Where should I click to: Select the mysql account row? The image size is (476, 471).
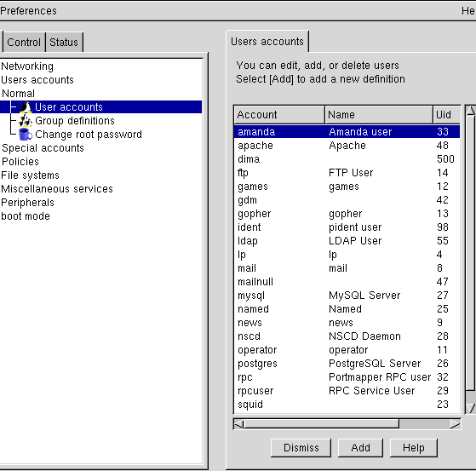pos(347,296)
